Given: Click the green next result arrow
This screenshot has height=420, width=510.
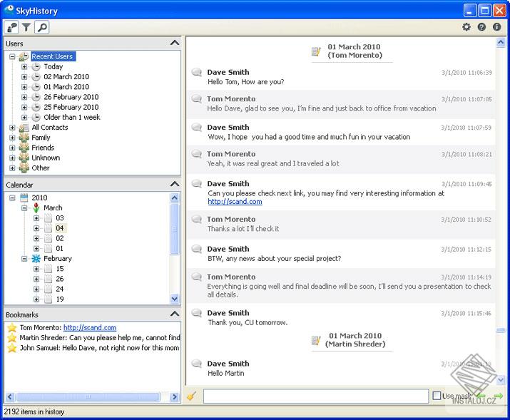Looking at the screenshot, I should click(499, 396).
